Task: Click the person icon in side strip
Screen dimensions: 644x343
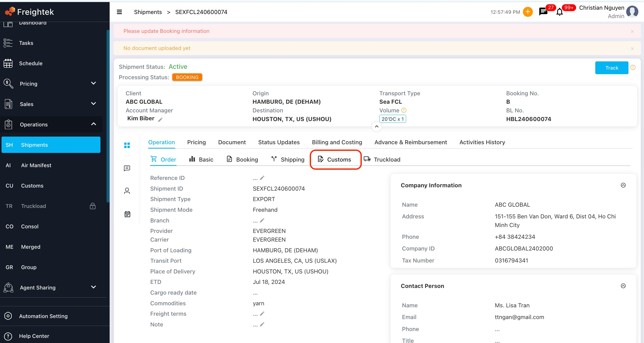Action: click(x=127, y=191)
